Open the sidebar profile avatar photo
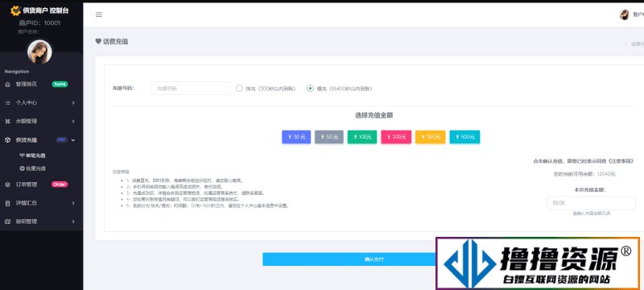 (39, 52)
